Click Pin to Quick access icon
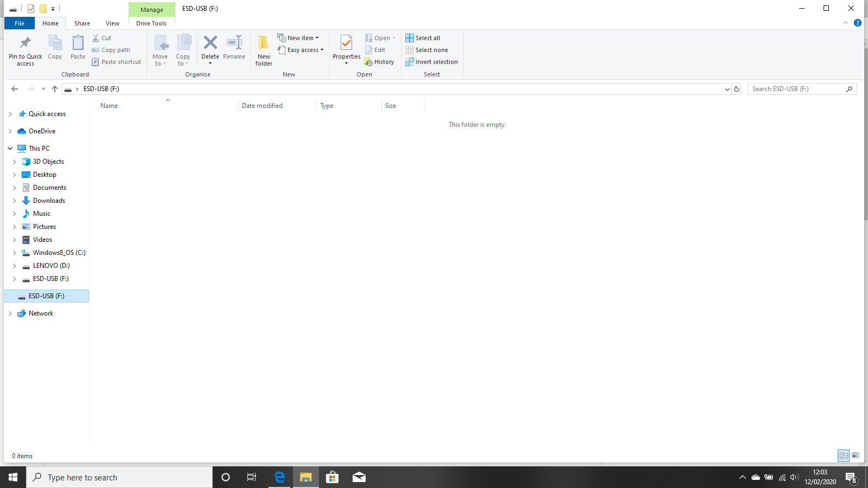The width and height of the screenshot is (868, 488). 25,43
